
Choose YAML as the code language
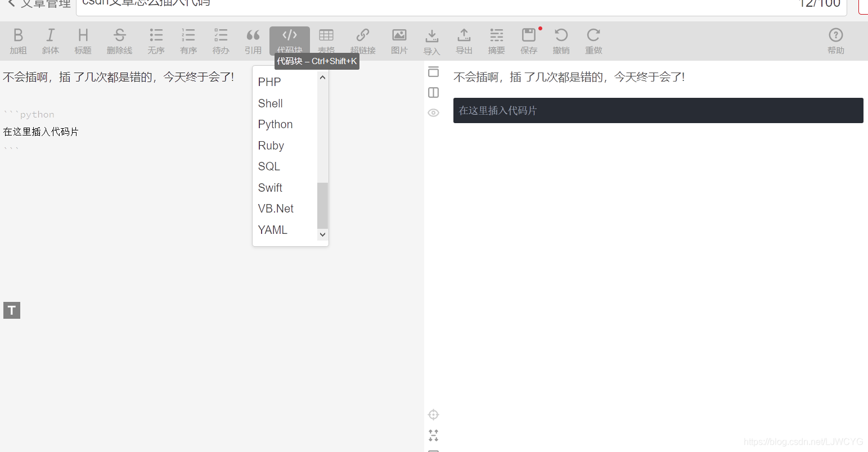click(272, 229)
